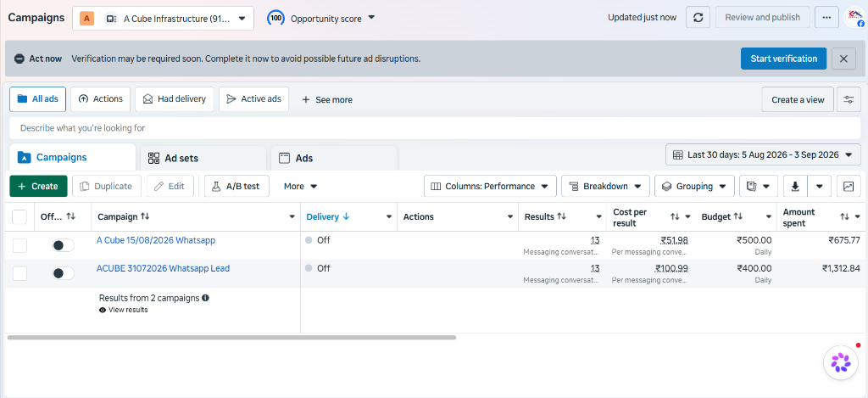Toggle on A Cube 15/08/2026 Whatsapp campaign
Screen dimensions: 868x398
[x=63, y=245]
